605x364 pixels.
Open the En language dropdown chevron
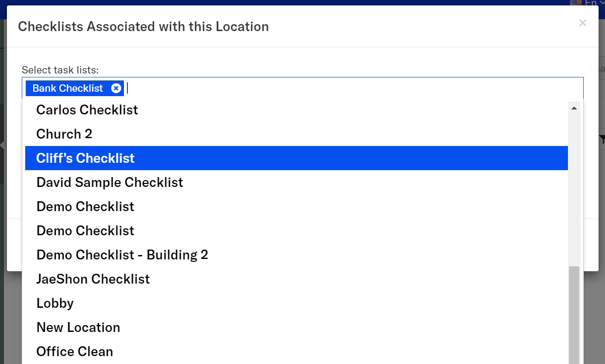(601, 2)
